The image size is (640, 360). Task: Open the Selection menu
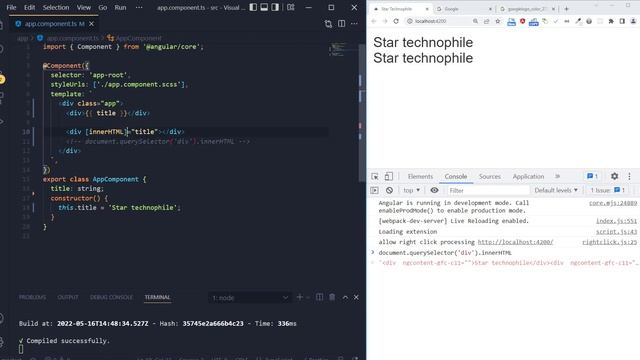(56, 7)
